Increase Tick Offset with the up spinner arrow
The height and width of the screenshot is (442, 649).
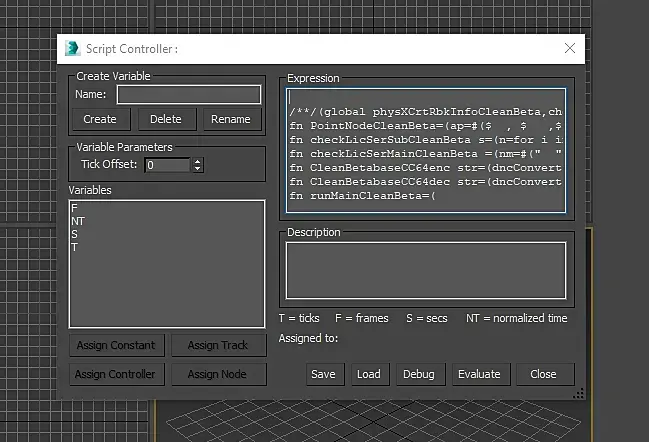(x=198, y=161)
